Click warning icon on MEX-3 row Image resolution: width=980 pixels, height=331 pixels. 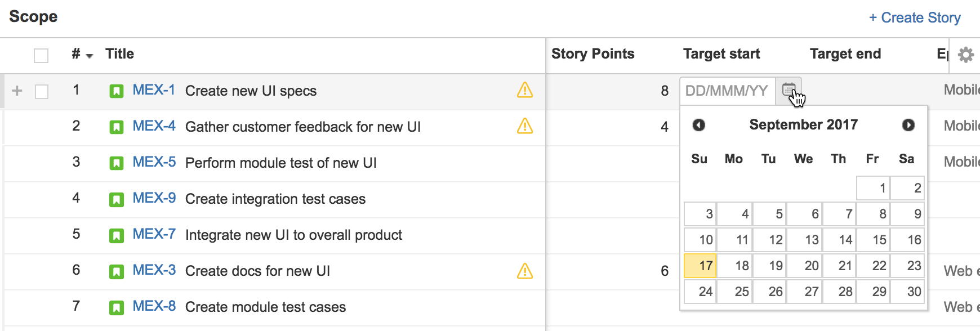click(525, 271)
